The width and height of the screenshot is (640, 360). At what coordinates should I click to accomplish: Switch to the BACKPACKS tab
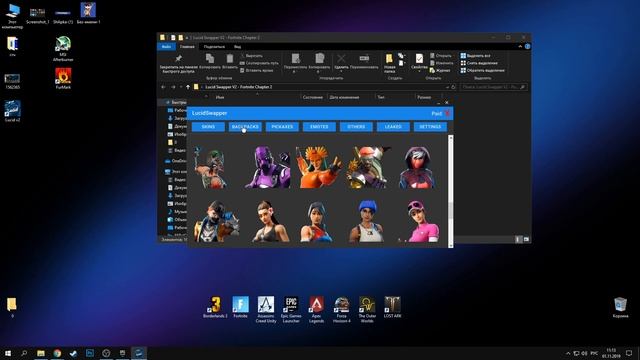pos(245,127)
